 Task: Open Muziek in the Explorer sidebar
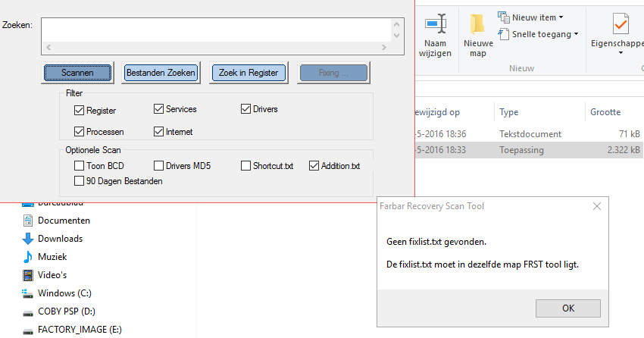pyautogui.click(x=52, y=257)
